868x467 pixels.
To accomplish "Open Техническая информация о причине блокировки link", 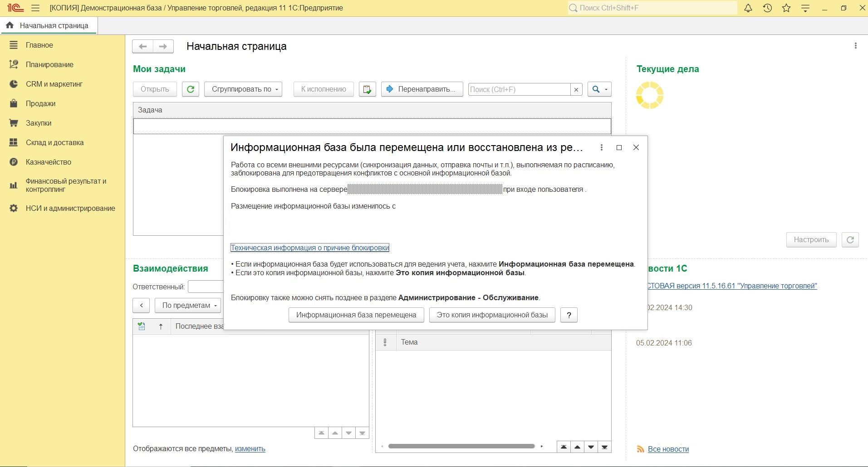I will 310,248.
